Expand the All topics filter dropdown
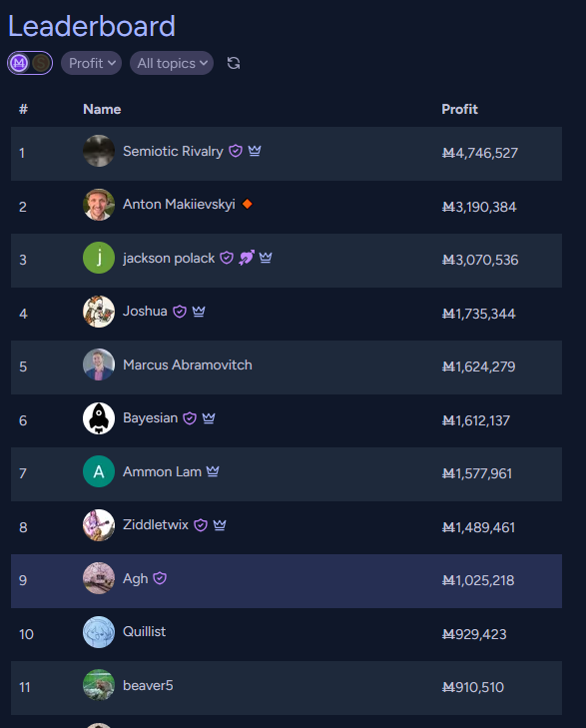The width and height of the screenshot is (586, 728). click(x=172, y=63)
